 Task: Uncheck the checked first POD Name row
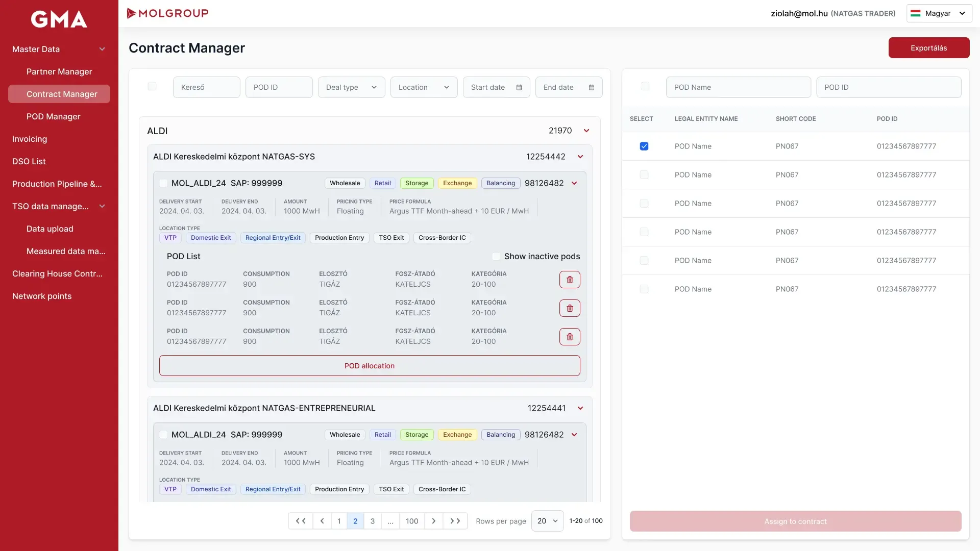(644, 146)
